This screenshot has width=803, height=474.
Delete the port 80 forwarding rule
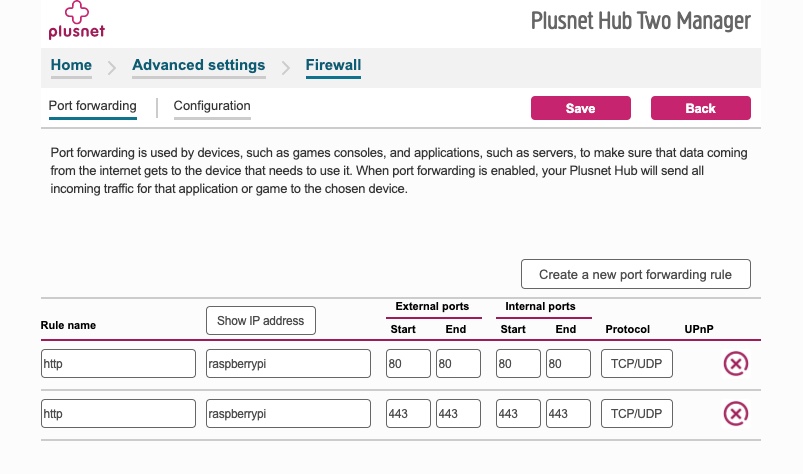point(735,364)
